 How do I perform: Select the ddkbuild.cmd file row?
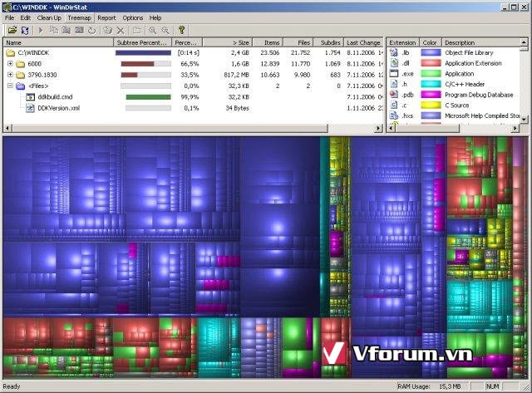(x=194, y=97)
